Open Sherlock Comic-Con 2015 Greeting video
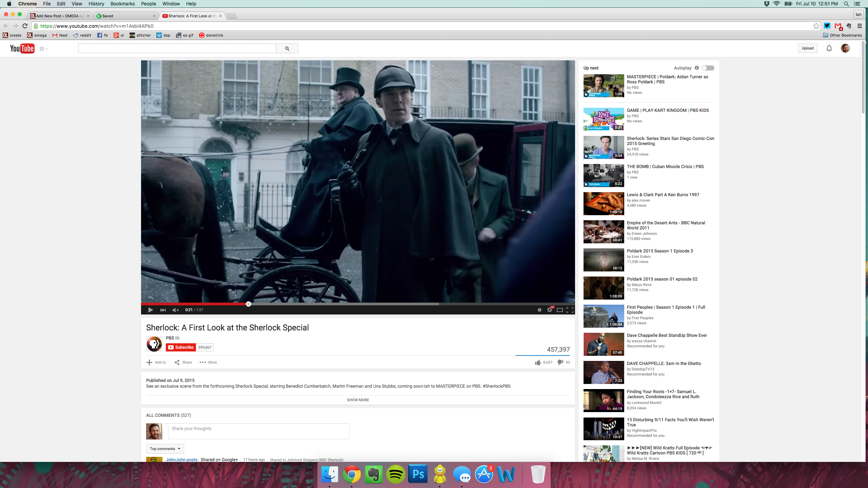 [x=670, y=141]
